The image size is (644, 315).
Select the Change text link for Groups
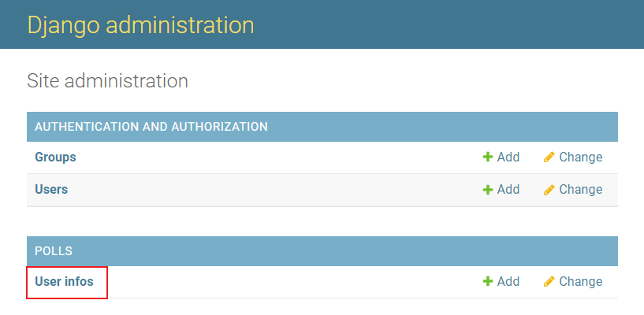[581, 157]
